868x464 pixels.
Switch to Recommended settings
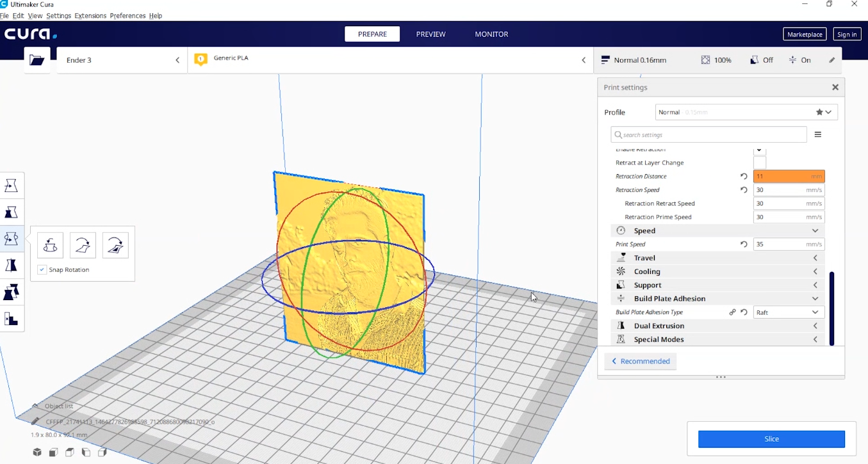pyautogui.click(x=640, y=361)
